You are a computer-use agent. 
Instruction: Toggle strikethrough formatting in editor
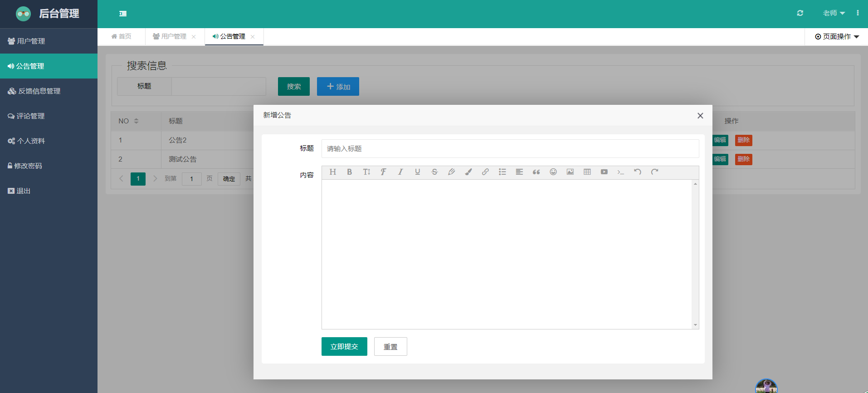click(x=434, y=172)
